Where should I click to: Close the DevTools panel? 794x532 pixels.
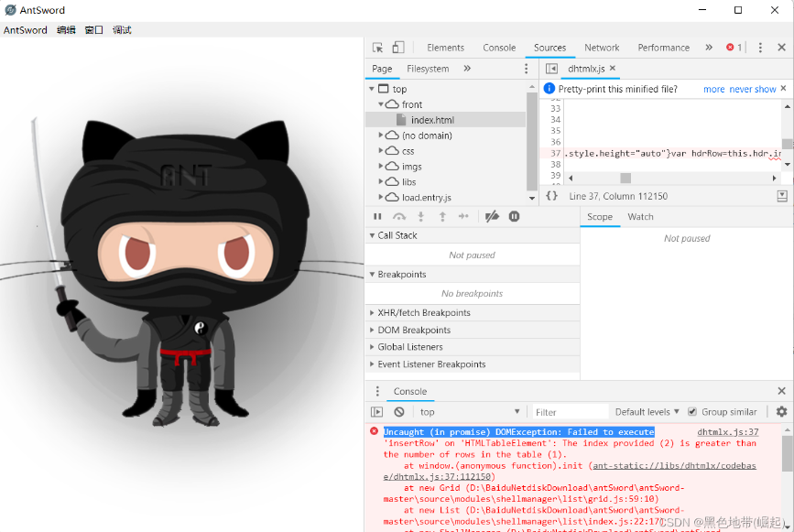click(x=781, y=48)
